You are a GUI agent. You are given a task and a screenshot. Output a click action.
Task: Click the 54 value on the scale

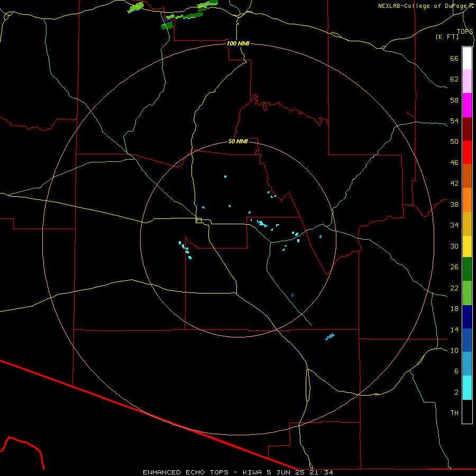coord(454,121)
